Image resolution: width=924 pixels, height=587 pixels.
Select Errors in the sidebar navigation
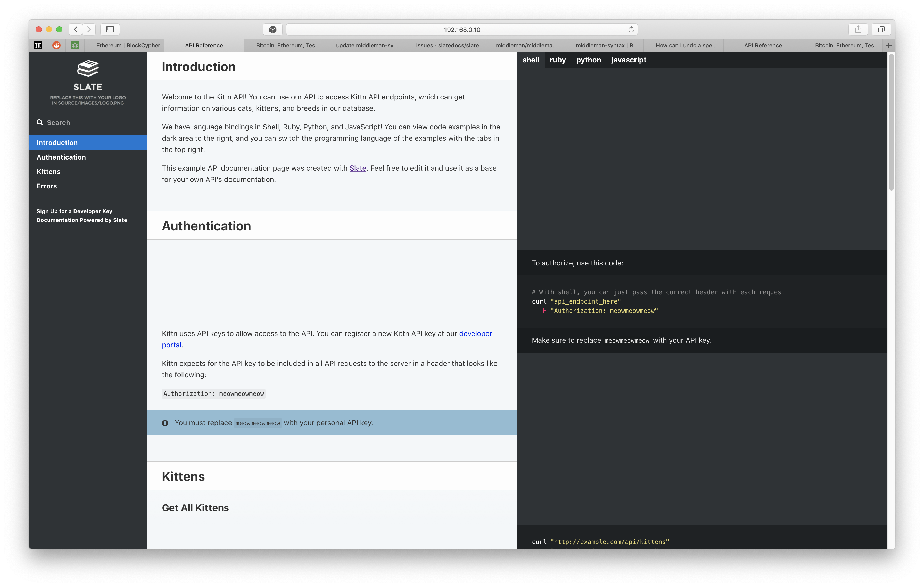pos(88,186)
